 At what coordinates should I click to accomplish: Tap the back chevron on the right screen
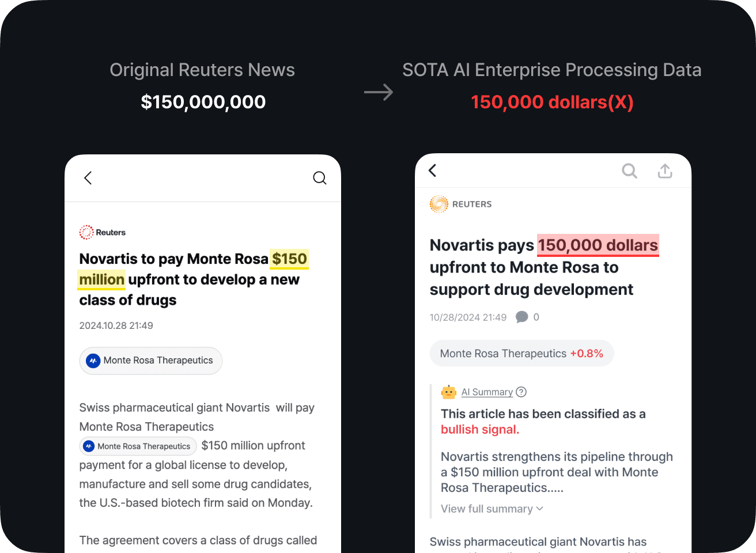coord(432,171)
